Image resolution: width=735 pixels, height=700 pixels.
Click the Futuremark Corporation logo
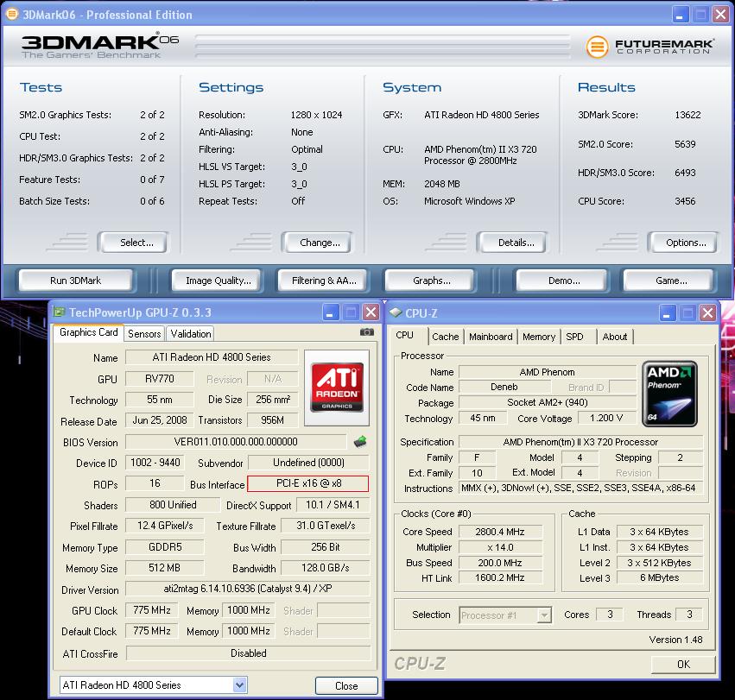(x=649, y=47)
